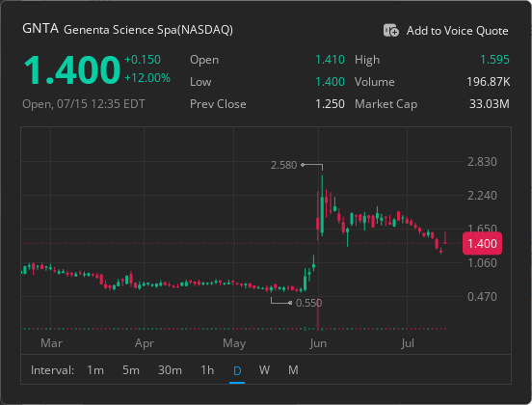Select the daily D interval
The image size is (532, 405).
[237, 370]
